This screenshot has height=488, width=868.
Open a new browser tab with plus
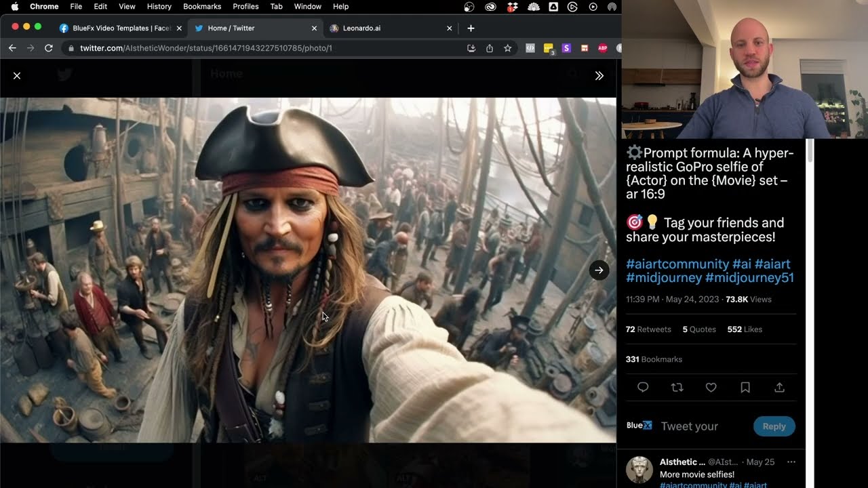[471, 28]
